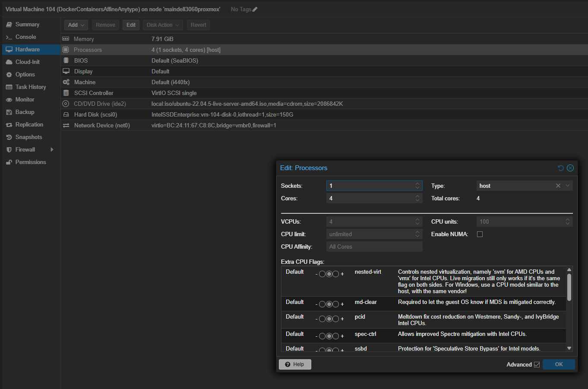This screenshot has height=389, width=588.
Task: Enable the NUMA checkbox
Action: point(480,234)
